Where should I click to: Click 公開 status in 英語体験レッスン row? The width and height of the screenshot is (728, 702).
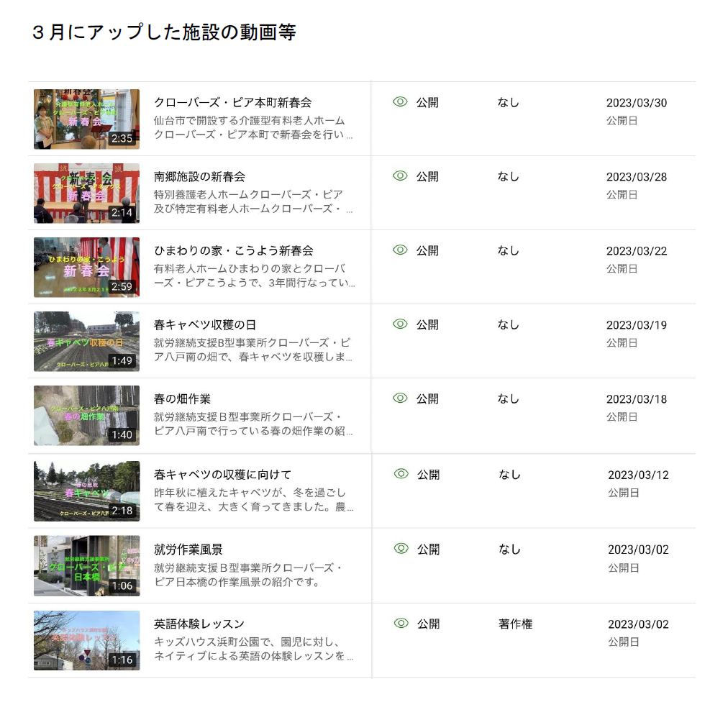pos(428,624)
